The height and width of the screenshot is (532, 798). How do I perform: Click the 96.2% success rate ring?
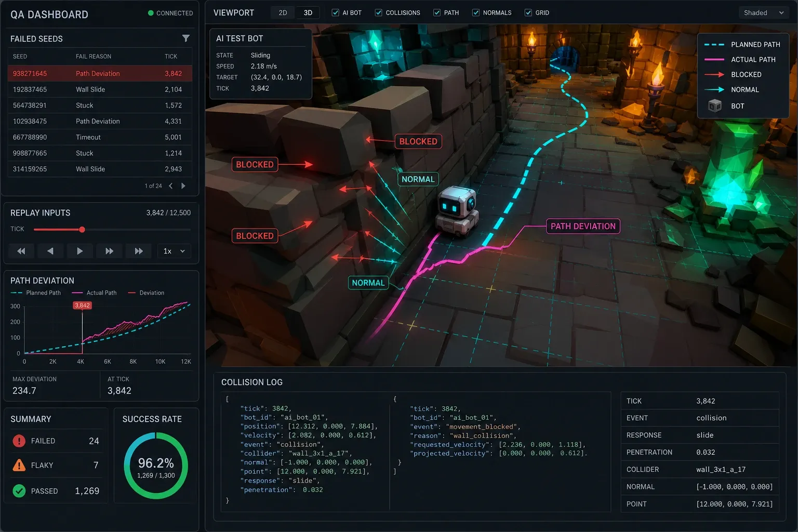[x=156, y=466]
